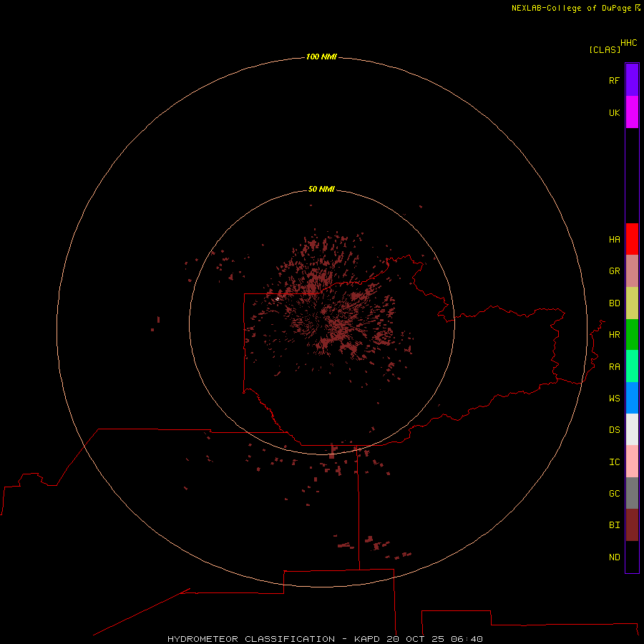The image size is (644, 644).
Task: Click the 06:40 timestamp
Action: 467,639
